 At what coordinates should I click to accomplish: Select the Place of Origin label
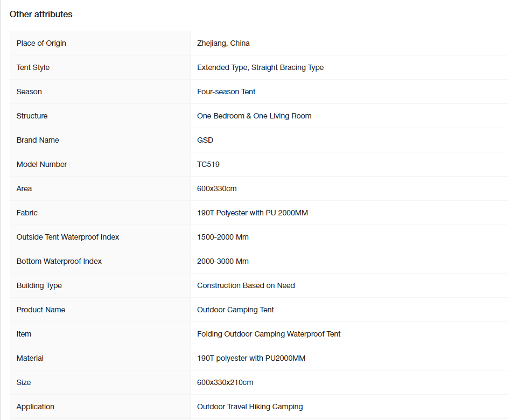[x=41, y=43]
